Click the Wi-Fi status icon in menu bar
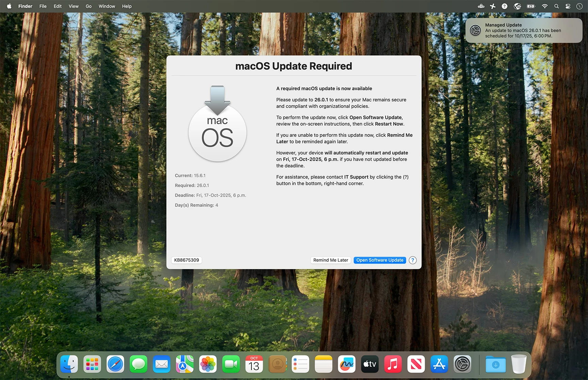This screenshot has height=380, width=588. 545,6
